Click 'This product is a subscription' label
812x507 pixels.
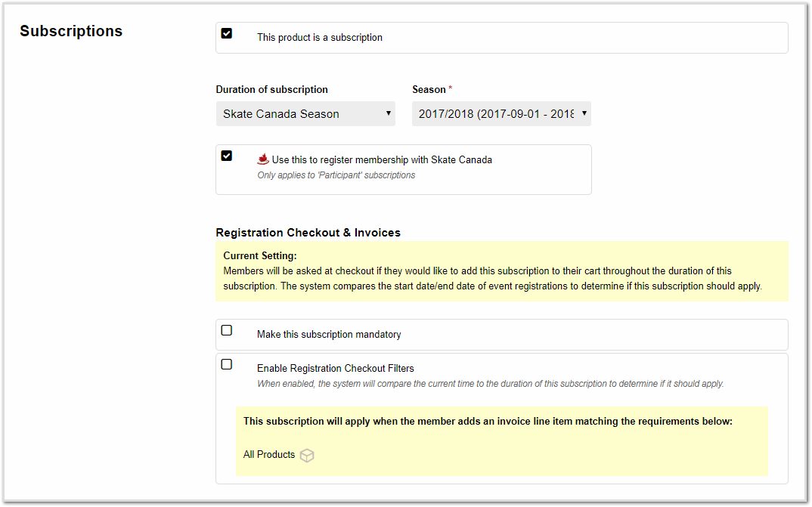(320, 38)
